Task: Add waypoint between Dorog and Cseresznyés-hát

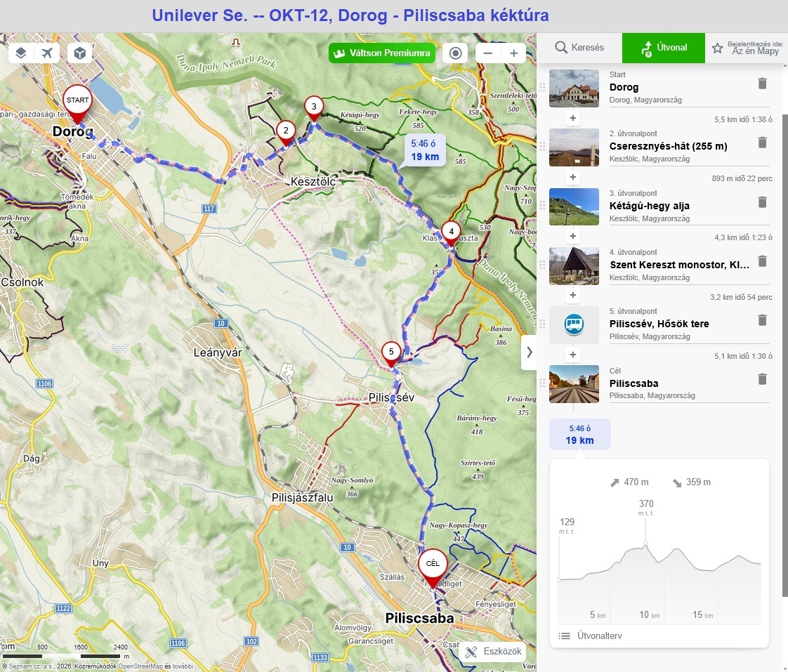Action: click(x=573, y=118)
